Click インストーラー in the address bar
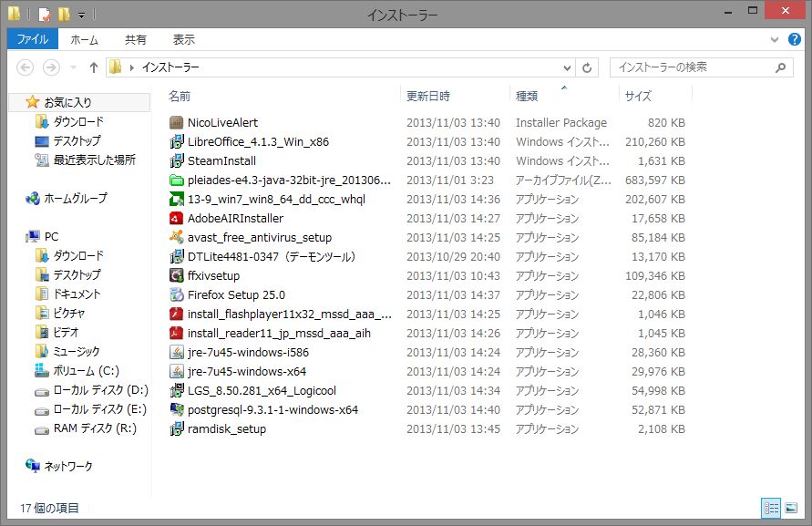 pyautogui.click(x=170, y=67)
